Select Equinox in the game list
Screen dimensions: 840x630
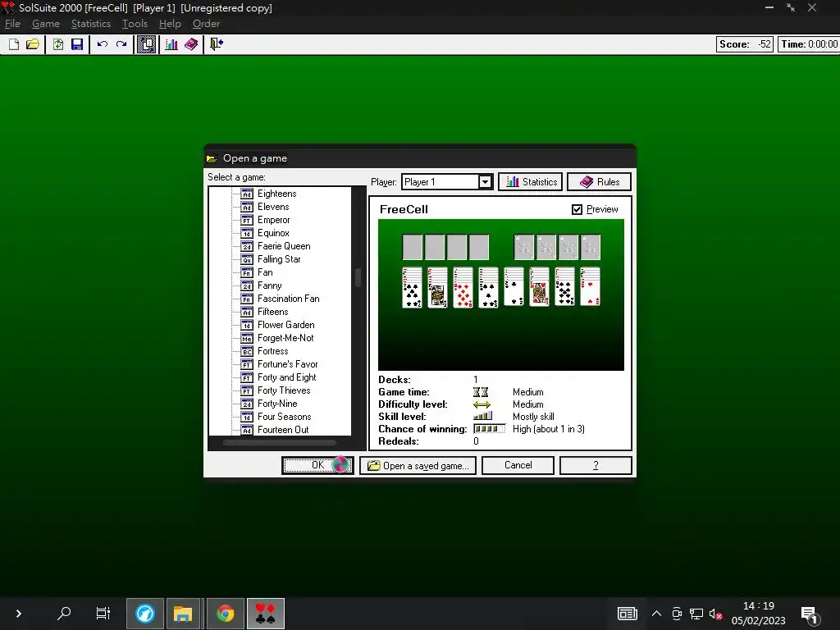coord(273,233)
